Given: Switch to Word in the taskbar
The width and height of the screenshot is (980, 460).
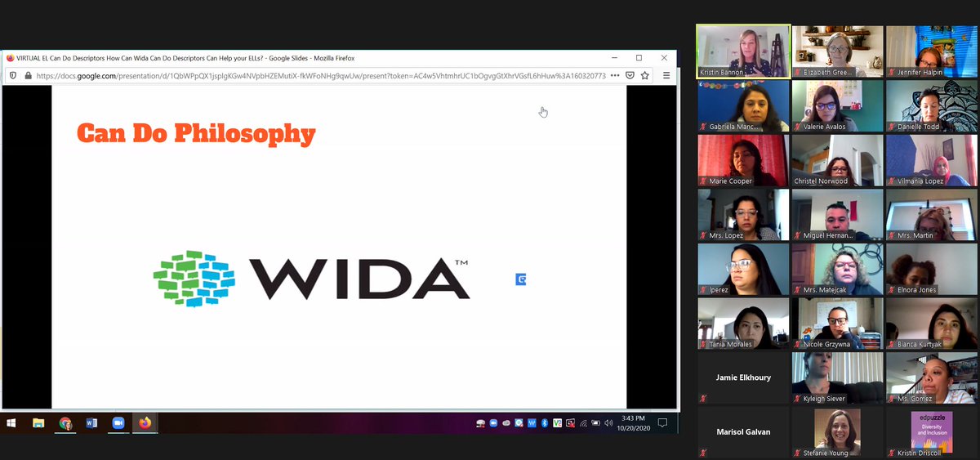Looking at the screenshot, I should click(91, 423).
